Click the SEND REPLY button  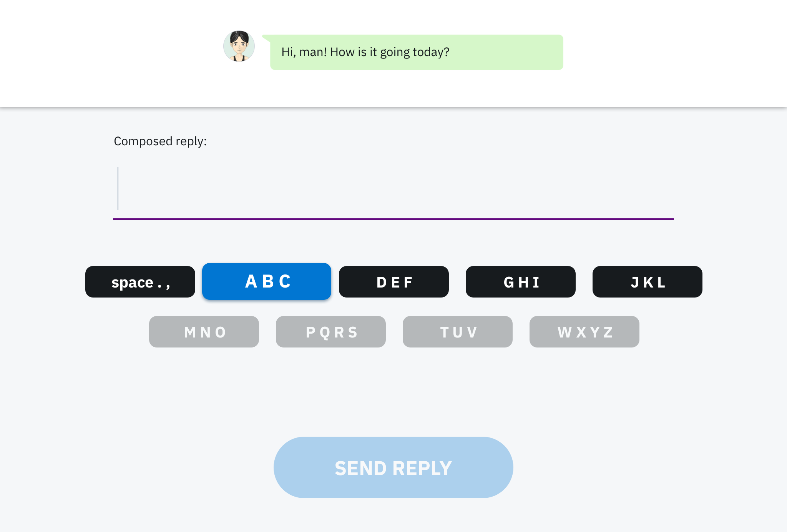393,467
